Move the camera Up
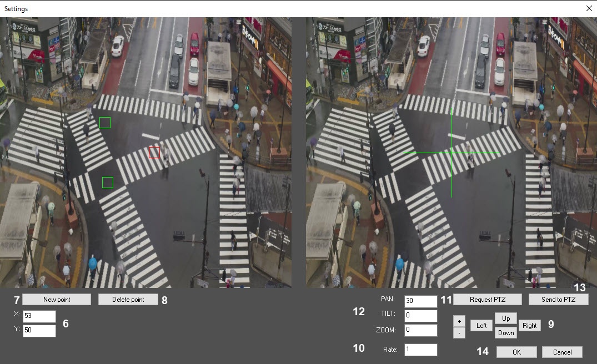Screen dimensions: 597x364 click(x=505, y=318)
